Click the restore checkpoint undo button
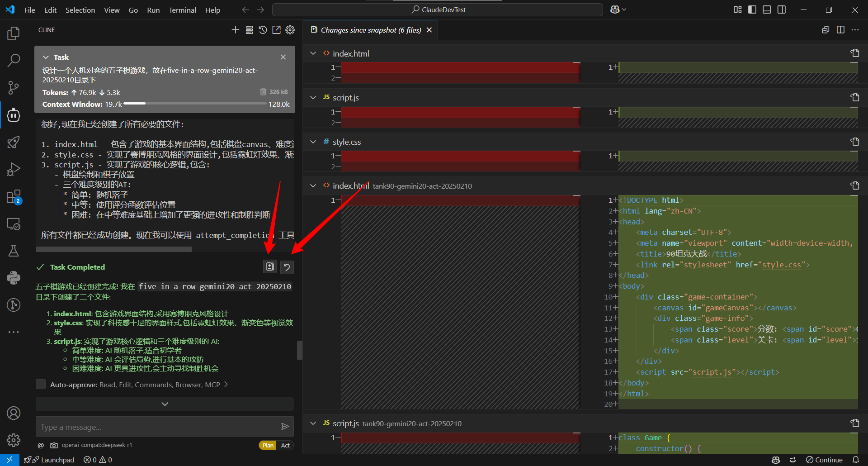The height and width of the screenshot is (466, 868). (x=287, y=267)
